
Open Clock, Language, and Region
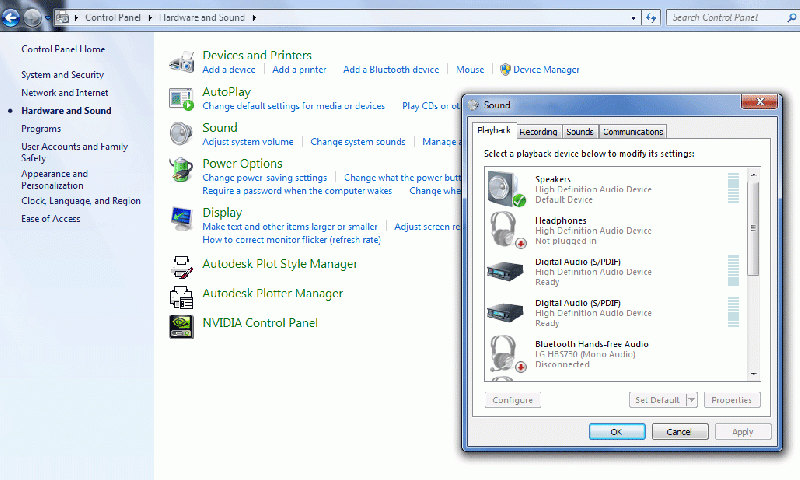(x=81, y=200)
